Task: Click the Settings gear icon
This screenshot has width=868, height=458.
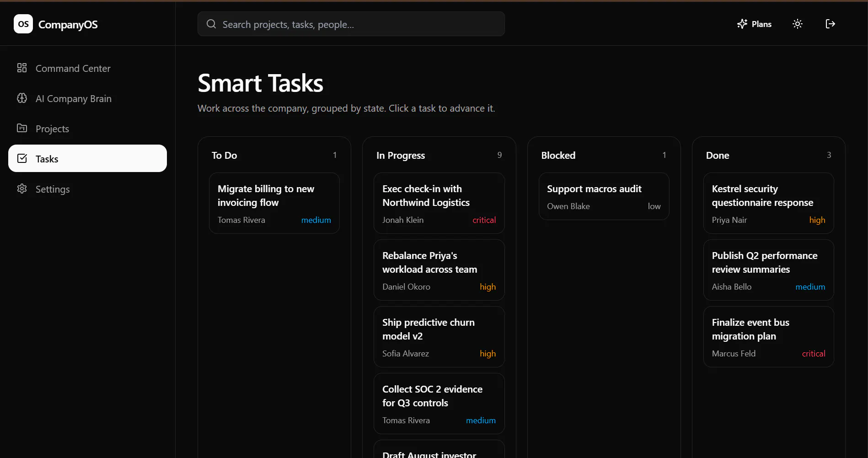Action: pyautogui.click(x=22, y=189)
